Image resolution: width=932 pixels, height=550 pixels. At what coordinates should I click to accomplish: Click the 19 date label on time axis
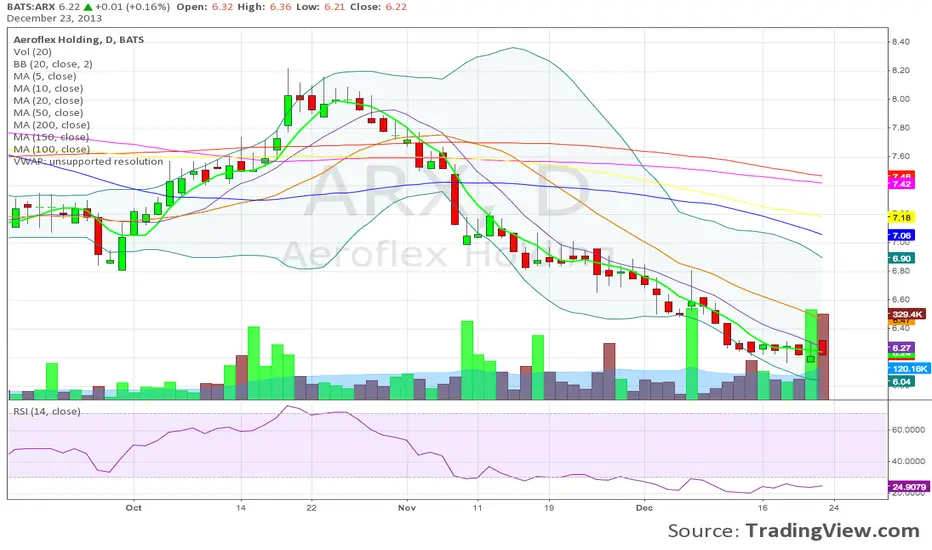pos(549,508)
